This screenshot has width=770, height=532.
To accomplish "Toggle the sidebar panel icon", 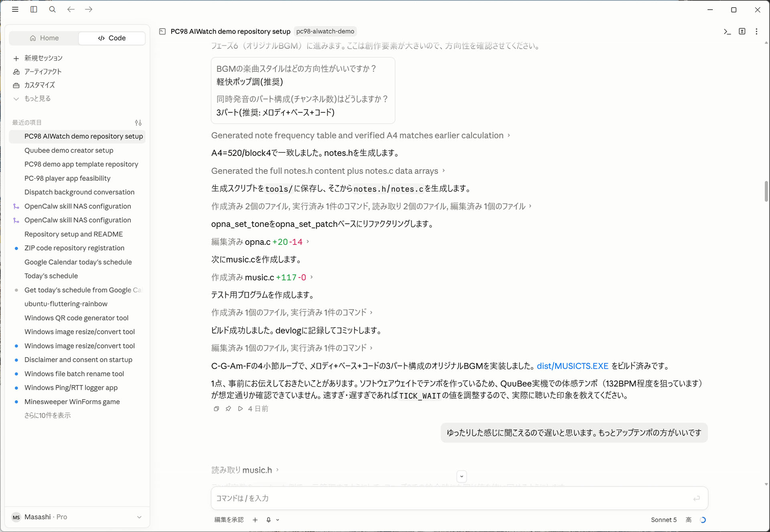I will [x=34, y=9].
